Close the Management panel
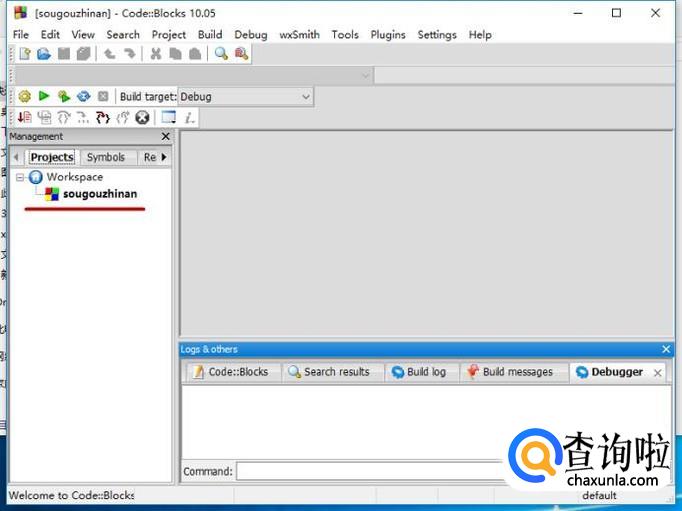Screen dimensions: 682x511 tap(166, 137)
